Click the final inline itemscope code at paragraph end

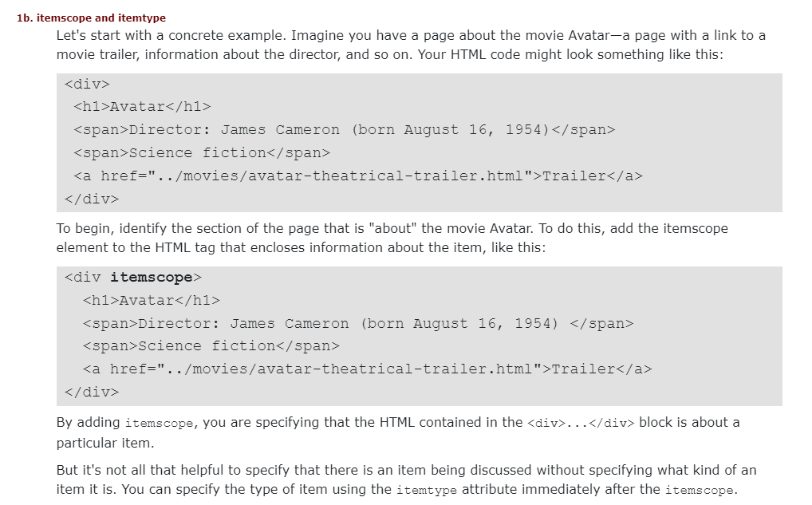pos(699,490)
